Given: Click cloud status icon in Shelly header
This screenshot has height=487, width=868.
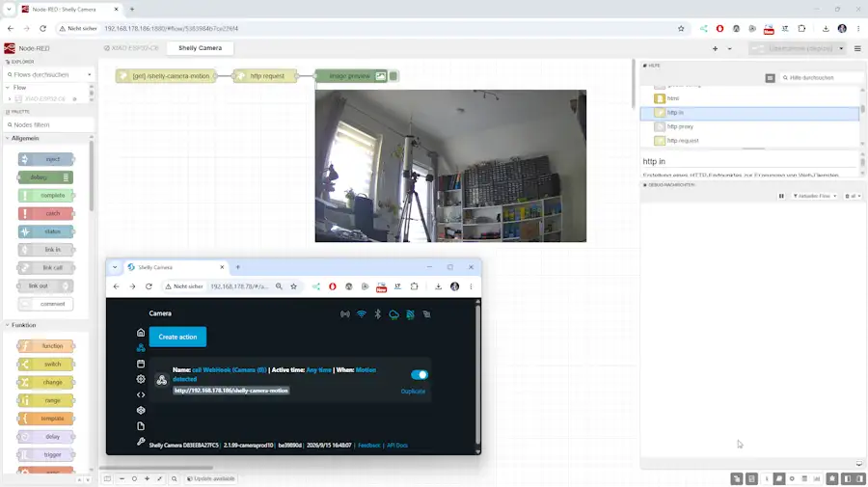Looking at the screenshot, I should coord(393,314).
